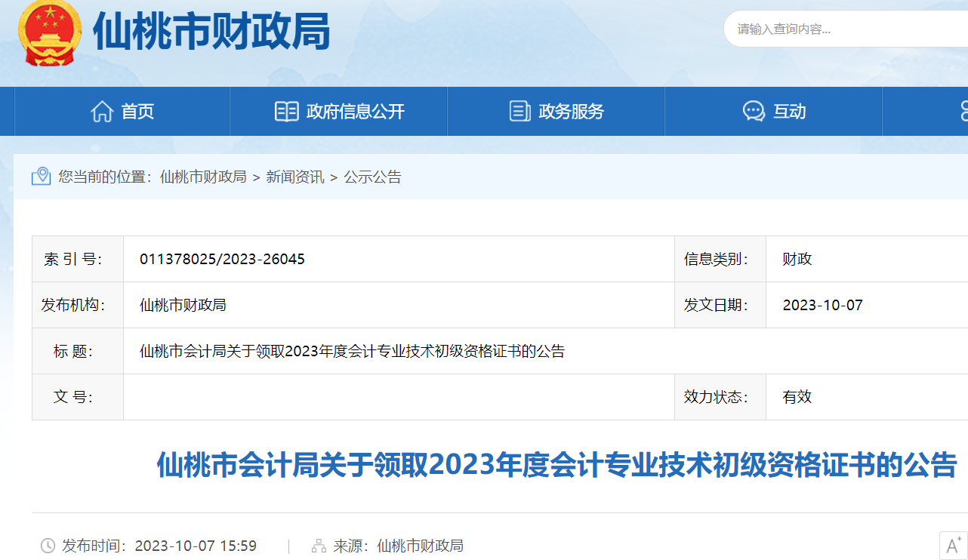
Task: Open the 政府信息公开 navigation tab
Action: (339, 112)
